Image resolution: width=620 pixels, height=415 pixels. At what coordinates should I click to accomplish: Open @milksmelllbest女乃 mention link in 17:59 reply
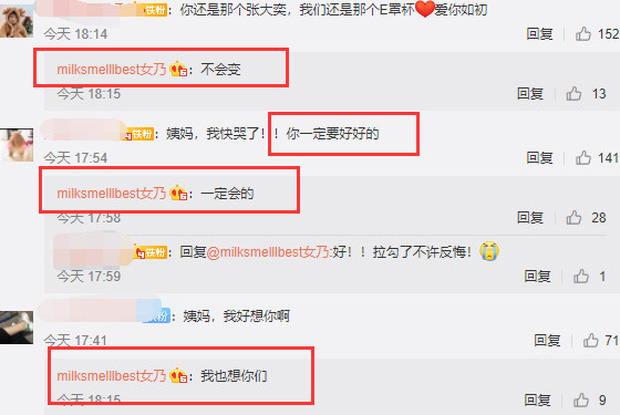(x=268, y=252)
